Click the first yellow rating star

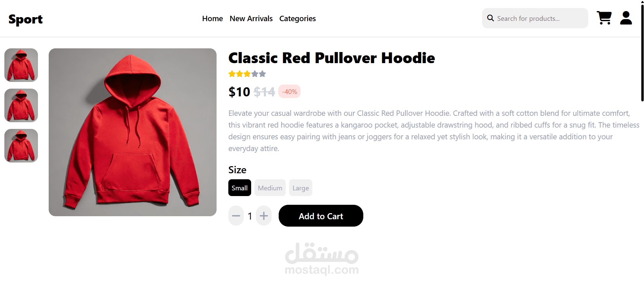pos(232,74)
